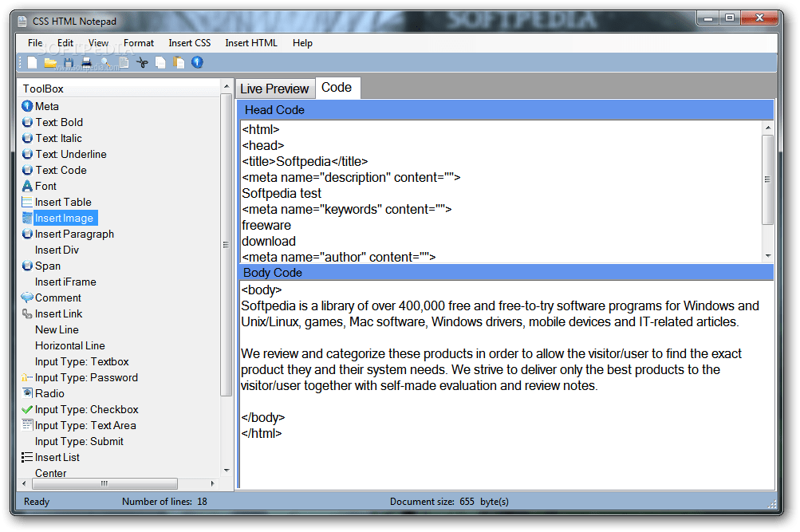Open the File menu
800x532 pixels.
tap(35, 43)
